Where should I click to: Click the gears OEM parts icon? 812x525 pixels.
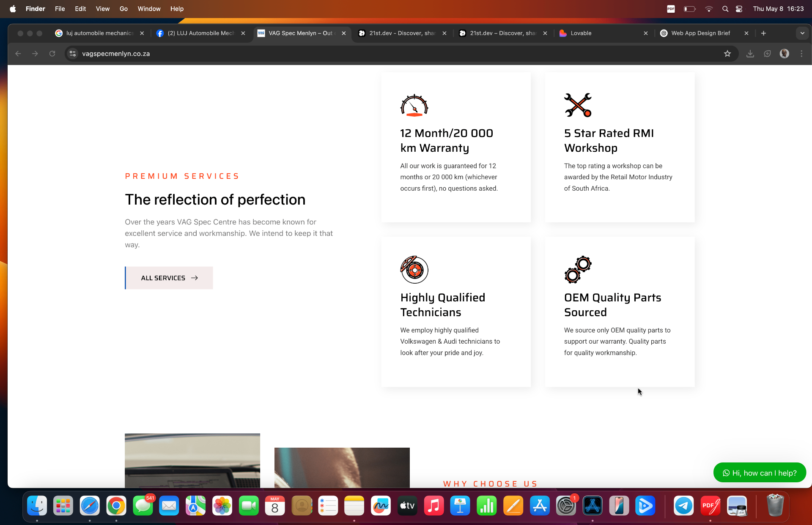pos(578,270)
